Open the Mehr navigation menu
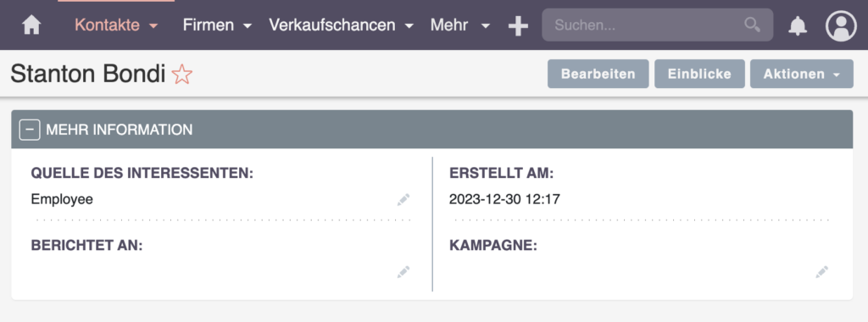The width and height of the screenshot is (868, 322). pyautogui.click(x=460, y=25)
